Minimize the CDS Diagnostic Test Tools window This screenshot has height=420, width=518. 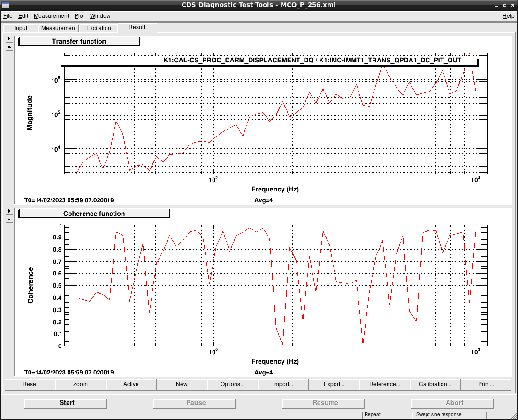(497, 5)
